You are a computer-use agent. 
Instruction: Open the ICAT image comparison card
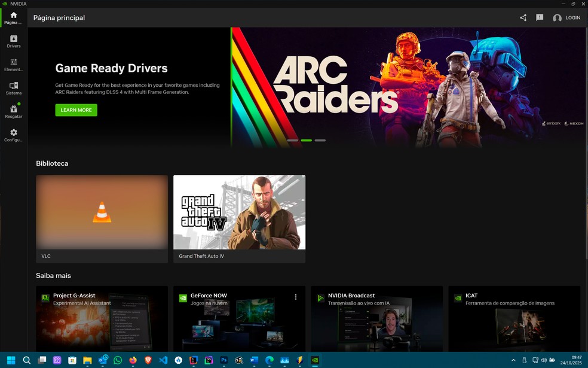pos(514,317)
